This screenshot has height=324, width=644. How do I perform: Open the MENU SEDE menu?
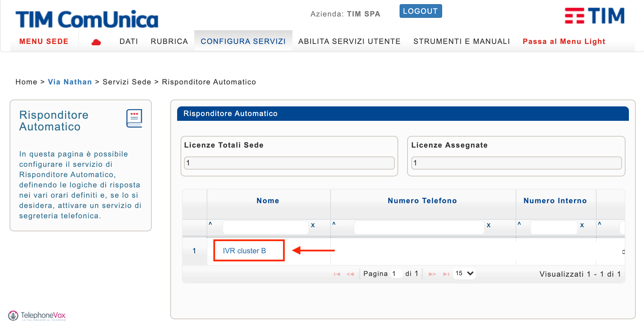pos(44,41)
